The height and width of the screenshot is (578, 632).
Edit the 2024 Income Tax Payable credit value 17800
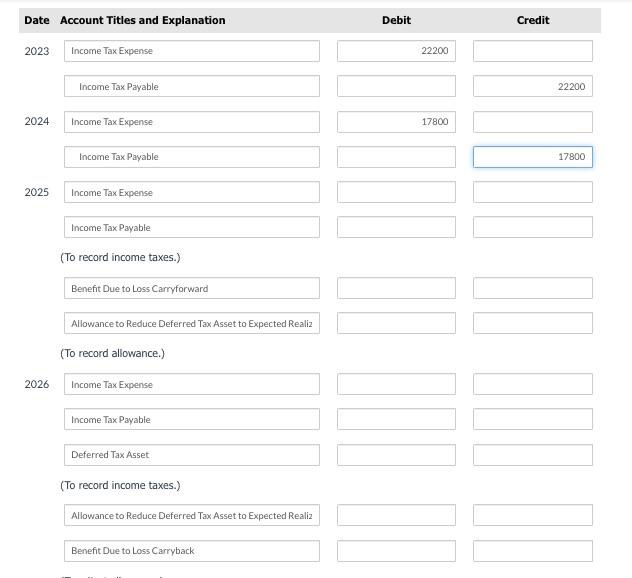tap(533, 157)
